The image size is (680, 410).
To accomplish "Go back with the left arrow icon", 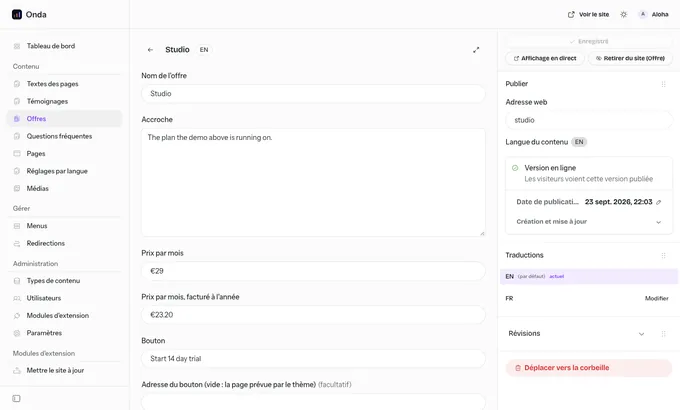I will [150, 50].
